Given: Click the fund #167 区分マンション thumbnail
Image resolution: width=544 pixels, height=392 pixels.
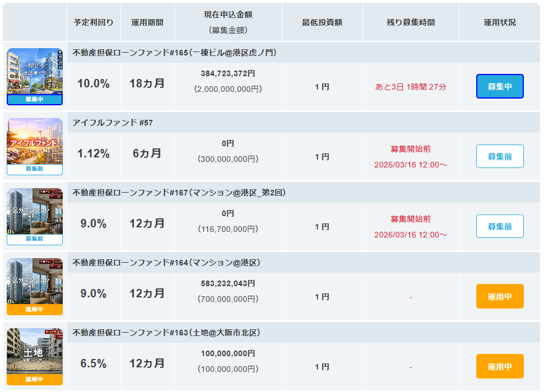Looking at the screenshot, I should click(x=35, y=212).
